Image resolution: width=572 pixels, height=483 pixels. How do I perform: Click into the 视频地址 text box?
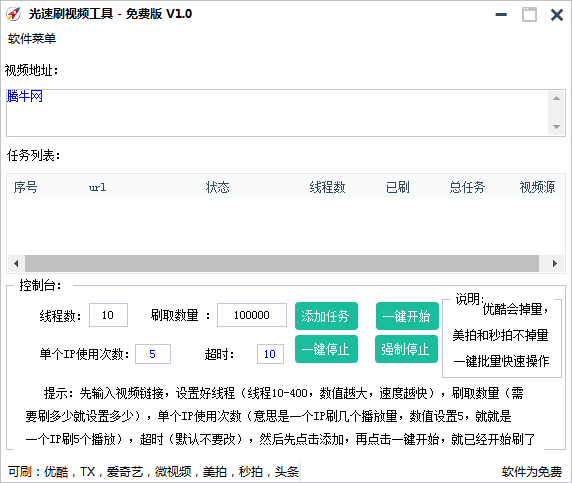coord(286,113)
